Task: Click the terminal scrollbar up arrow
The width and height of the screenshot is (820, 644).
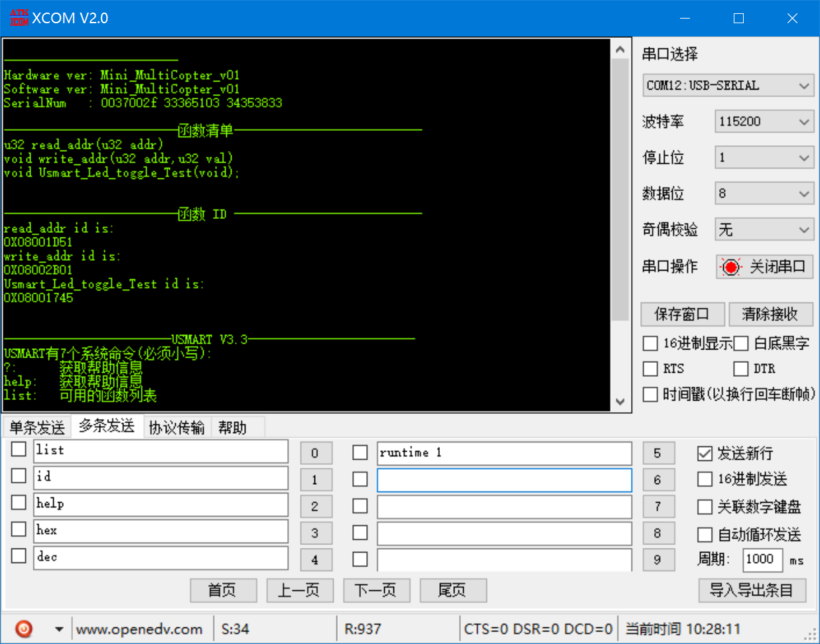Action: coord(620,49)
